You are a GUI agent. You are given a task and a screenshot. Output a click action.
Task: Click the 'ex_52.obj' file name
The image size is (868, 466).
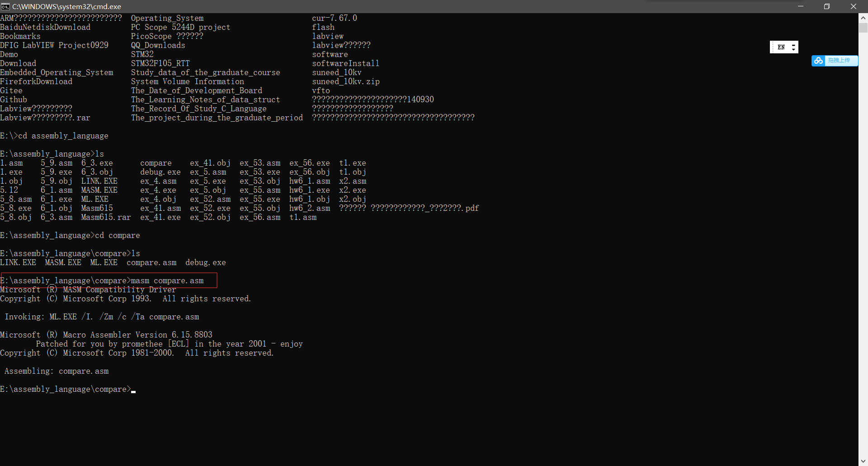[x=210, y=217]
